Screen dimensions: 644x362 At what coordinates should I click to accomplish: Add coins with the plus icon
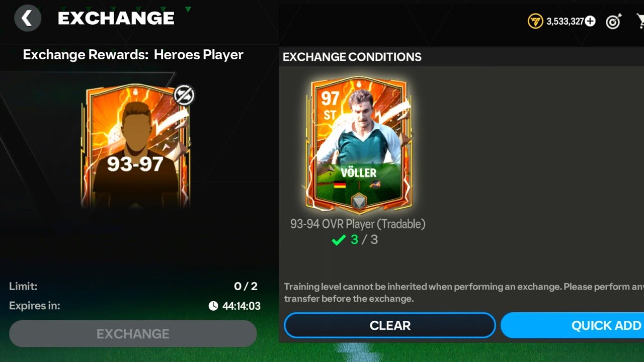click(x=590, y=21)
